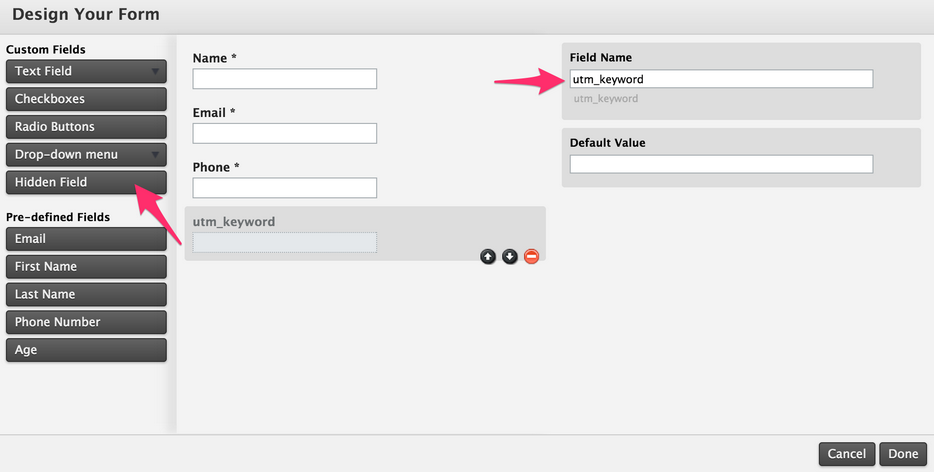Screen dimensions: 934x472
Task: Click the Default Value input box
Action: coord(721,164)
